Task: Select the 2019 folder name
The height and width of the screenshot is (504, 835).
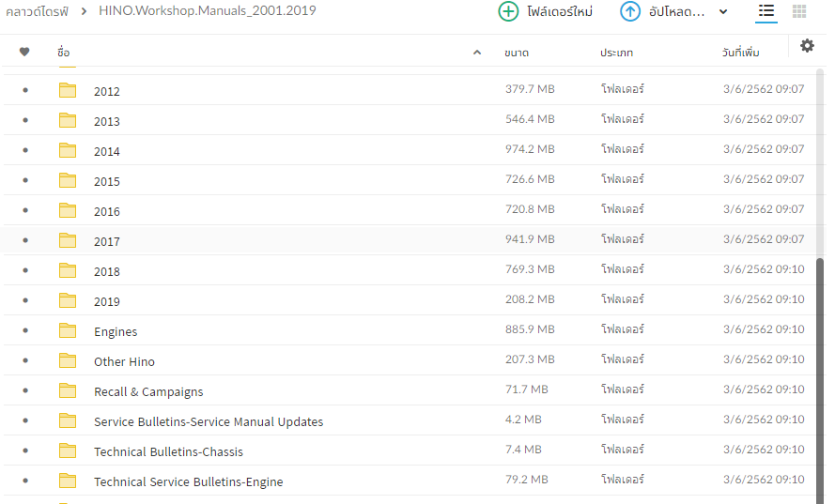Action: pyautogui.click(x=107, y=302)
